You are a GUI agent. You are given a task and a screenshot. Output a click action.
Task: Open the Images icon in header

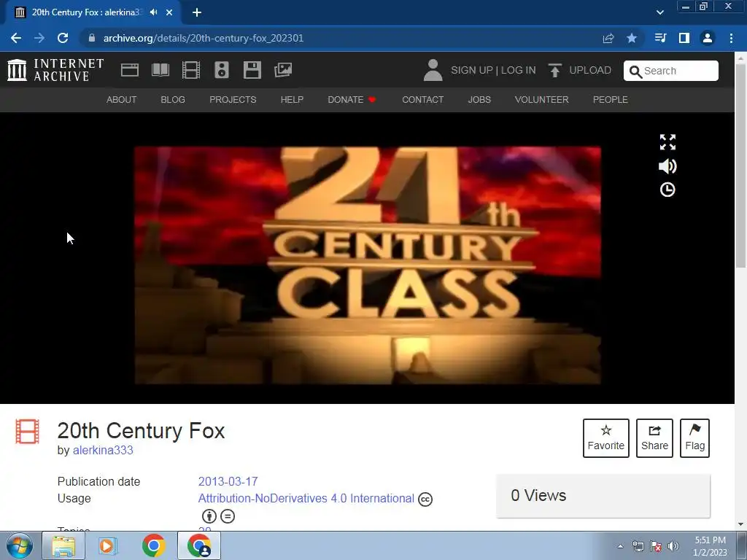[x=283, y=70]
